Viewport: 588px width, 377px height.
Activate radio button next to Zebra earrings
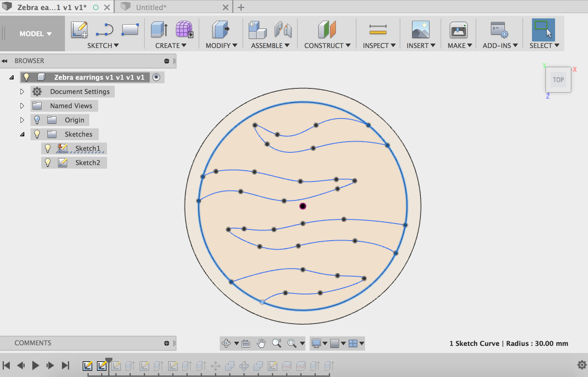pyautogui.click(x=156, y=77)
